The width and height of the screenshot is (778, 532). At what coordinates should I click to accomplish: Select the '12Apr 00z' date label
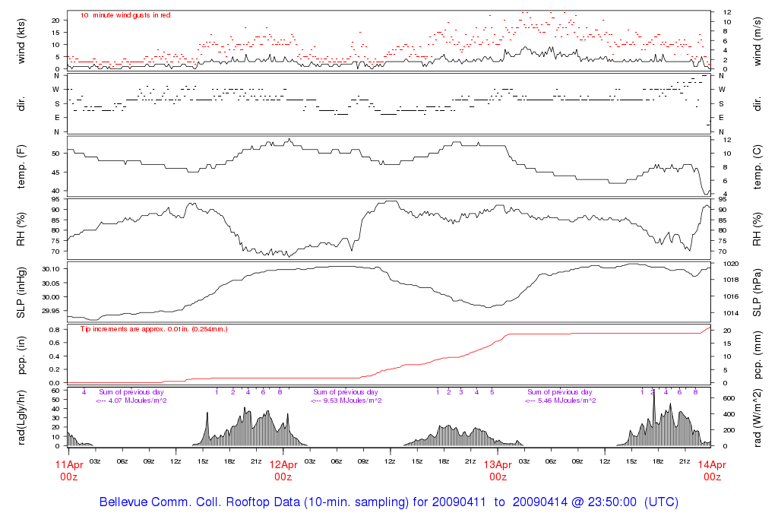(283, 470)
